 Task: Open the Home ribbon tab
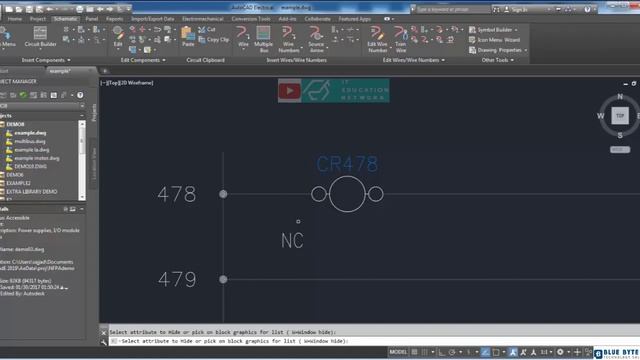click(x=15, y=19)
